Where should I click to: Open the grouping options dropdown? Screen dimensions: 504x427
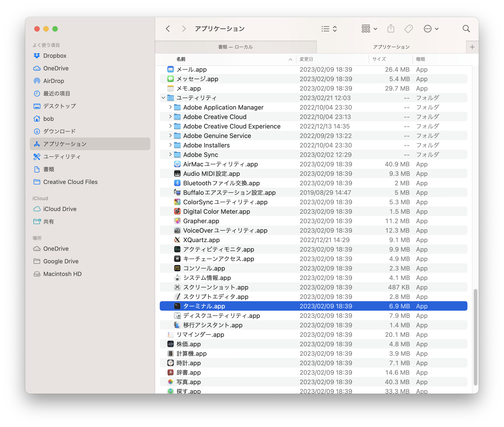coord(369,29)
